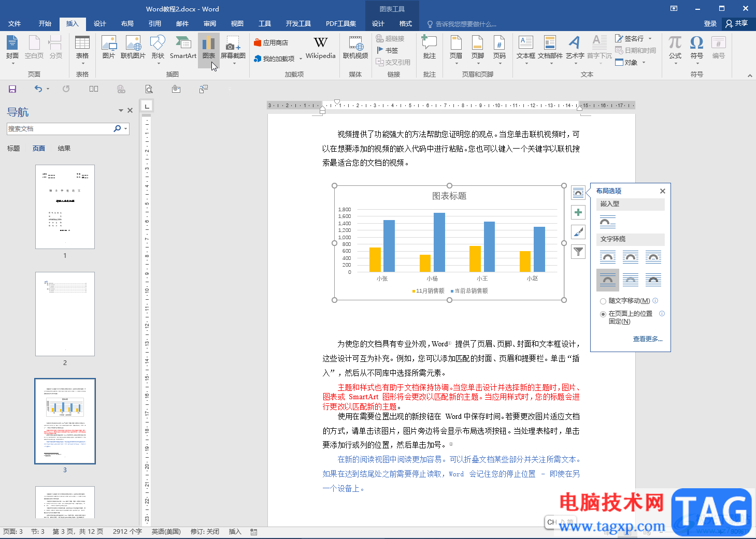Open the search box dropdown in navigation
The height and width of the screenshot is (539, 756).
point(125,129)
